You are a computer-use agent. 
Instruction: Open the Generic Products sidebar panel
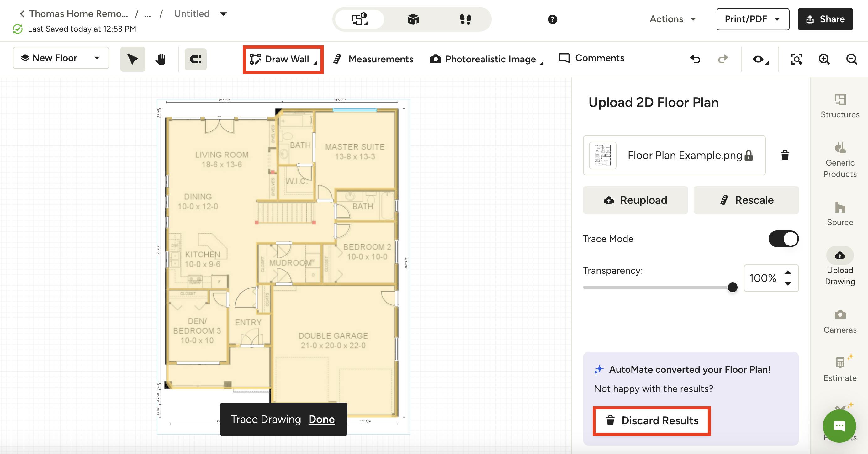pos(840,160)
